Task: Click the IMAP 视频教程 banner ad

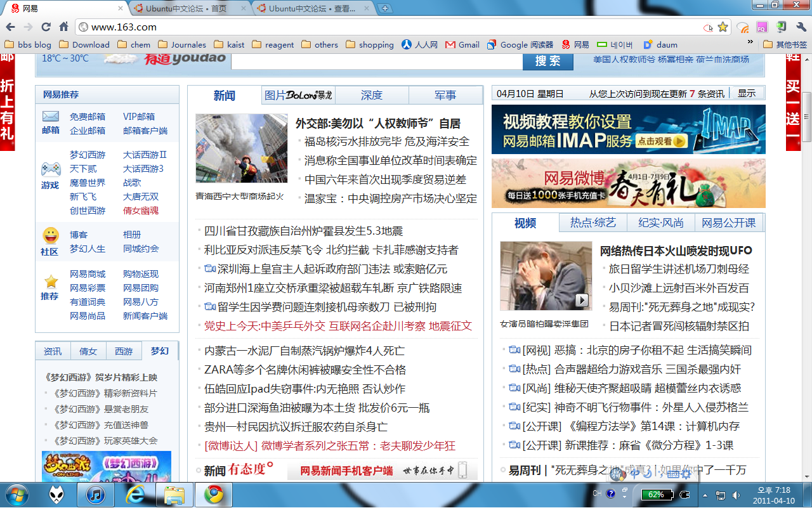Action: click(x=629, y=129)
